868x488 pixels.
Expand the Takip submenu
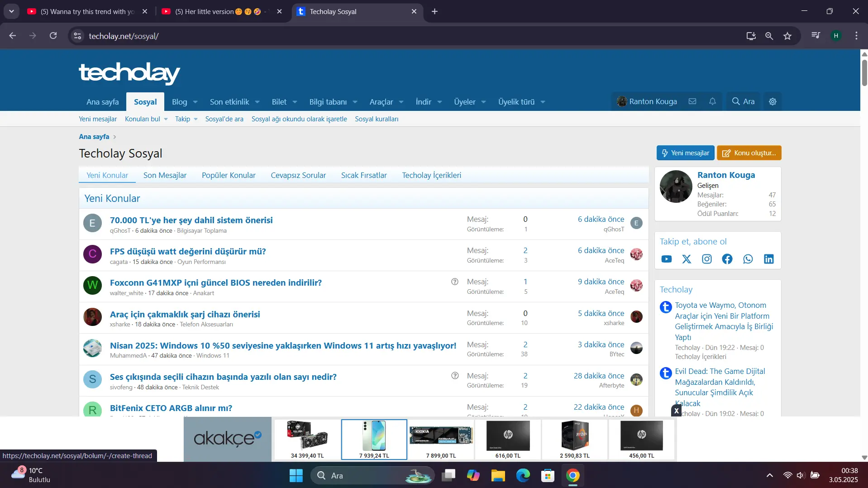196,119
